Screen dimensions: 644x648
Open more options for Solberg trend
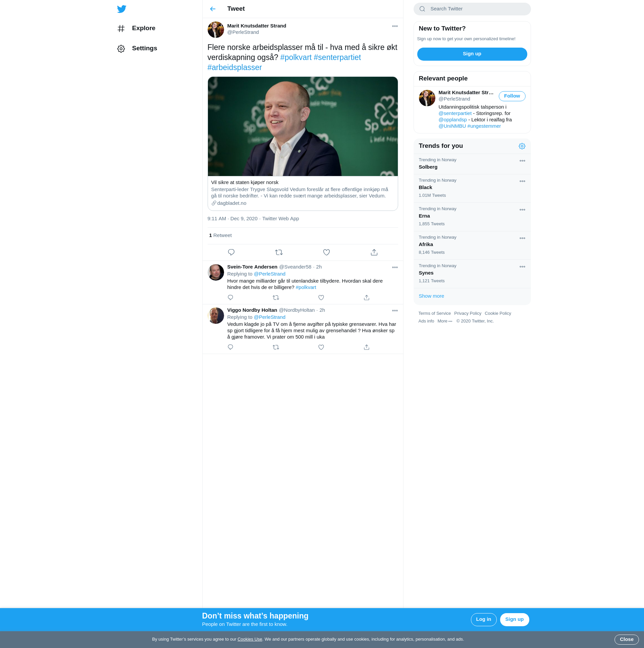tap(522, 161)
